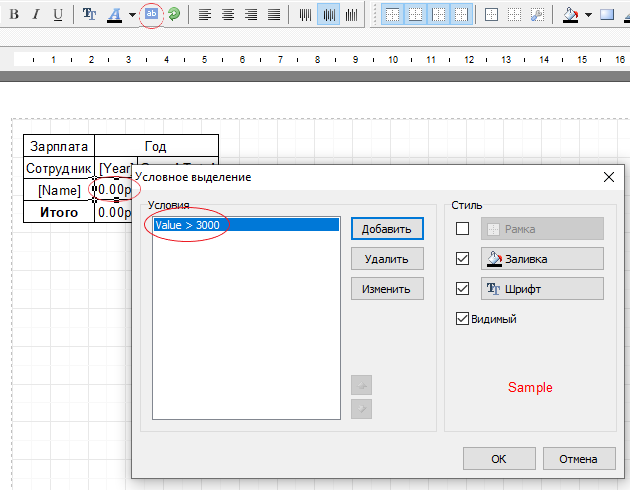Click the text rotation icon
The image size is (630, 490).
[174, 14]
